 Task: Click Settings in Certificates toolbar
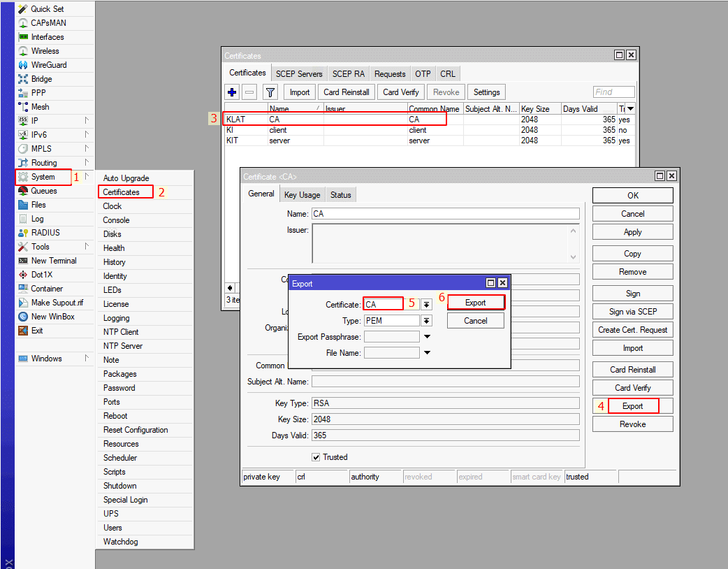pos(486,92)
